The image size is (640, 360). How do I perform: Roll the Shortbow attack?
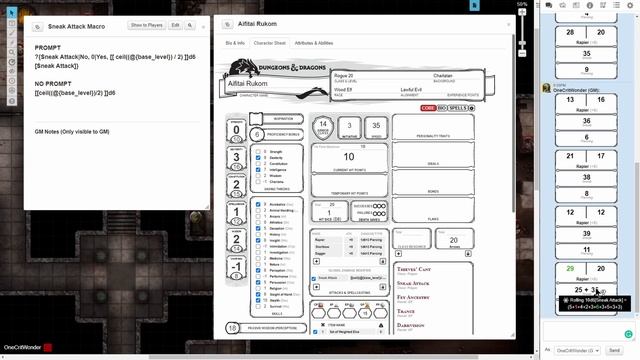point(322,247)
